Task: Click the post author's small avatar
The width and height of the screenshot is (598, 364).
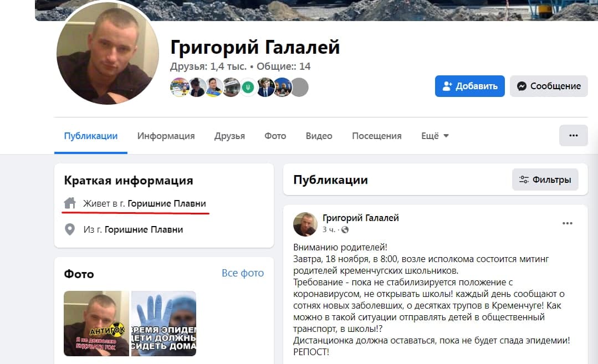Action: point(305,224)
